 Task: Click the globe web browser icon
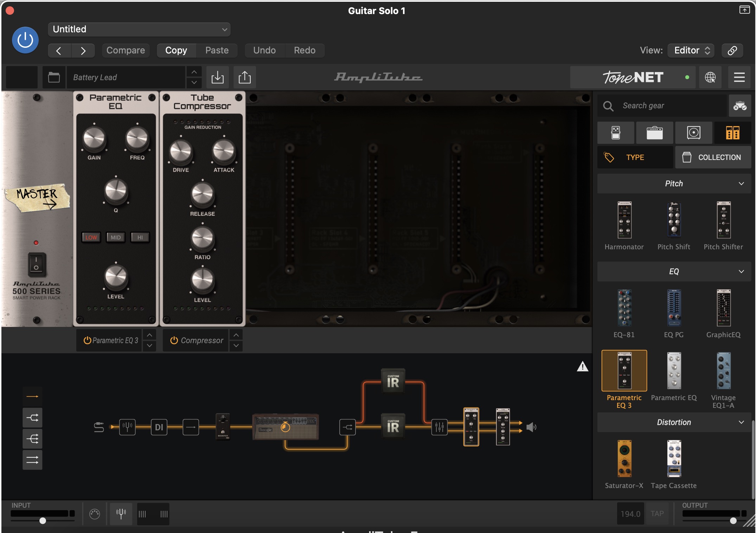(710, 77)
